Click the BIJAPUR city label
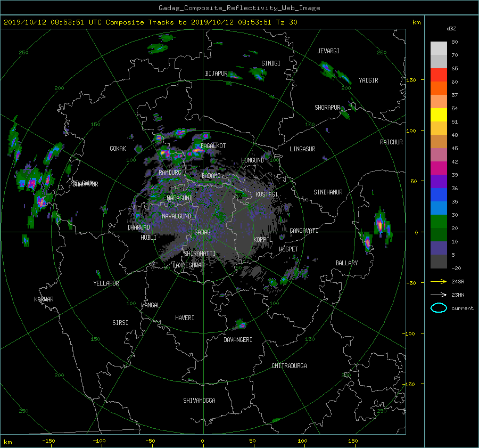Screen dimensions: 479x448 (216, 74)
